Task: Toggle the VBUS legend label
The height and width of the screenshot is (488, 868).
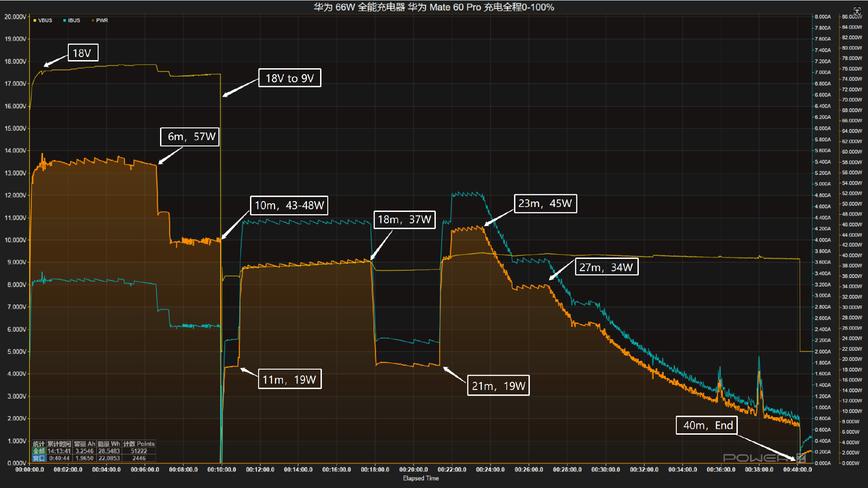Action: [x=45, y=20]
